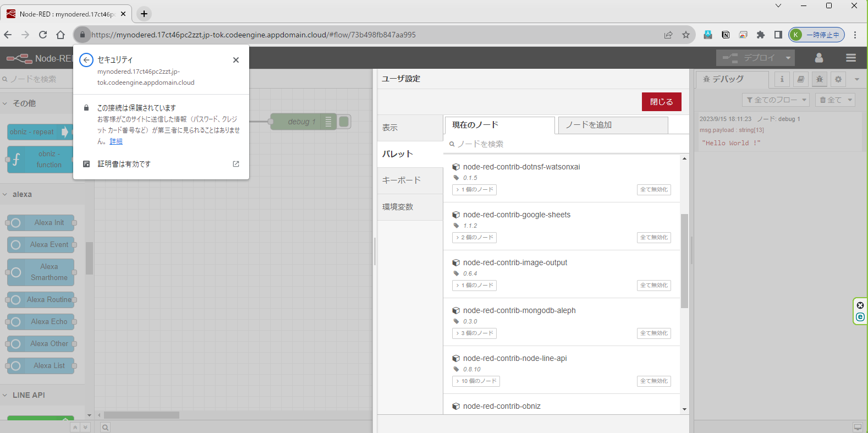
Task: Select the Alexa Event palette node
Action: coord(41,245)
